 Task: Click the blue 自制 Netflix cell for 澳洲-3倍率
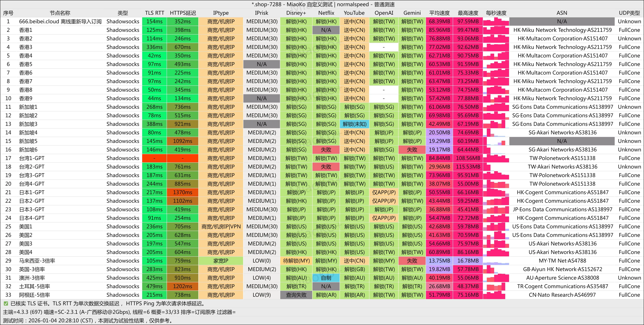click(326, 278)
